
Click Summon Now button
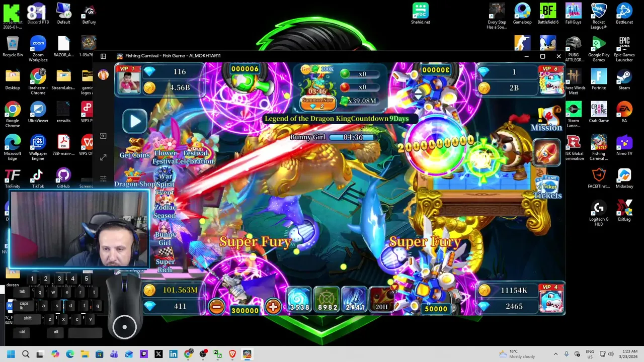pyautogui.click(x=318, y=103)
